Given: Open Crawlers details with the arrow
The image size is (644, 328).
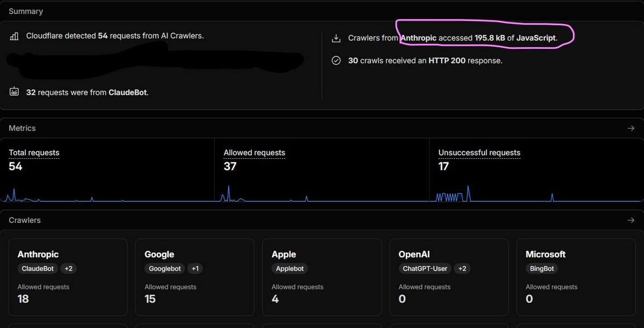Looking at the screenshot, I should [x=631, y=221].
